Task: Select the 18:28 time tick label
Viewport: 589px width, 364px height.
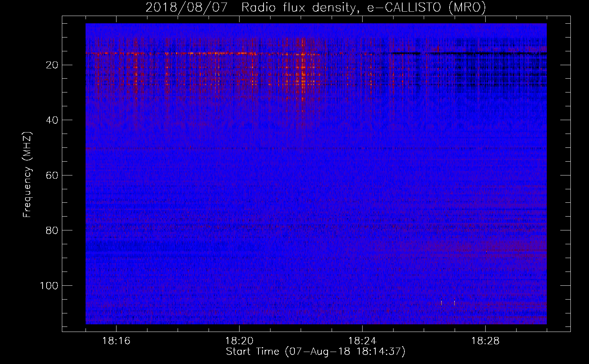Action: [485, 341]
